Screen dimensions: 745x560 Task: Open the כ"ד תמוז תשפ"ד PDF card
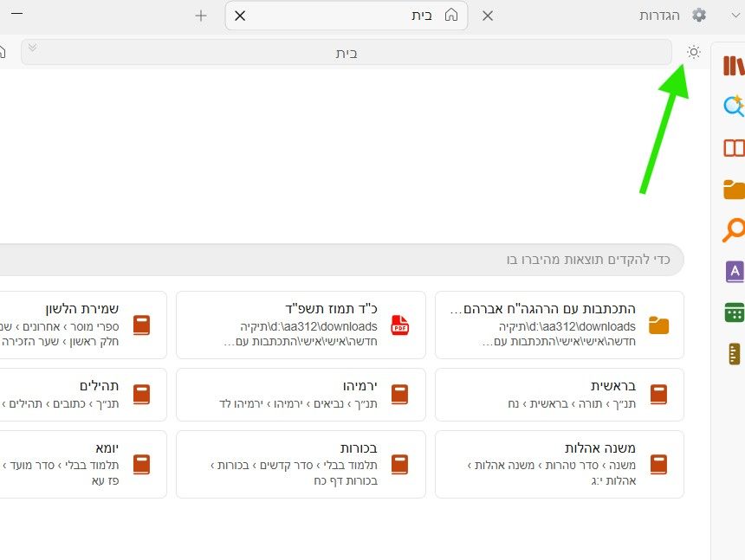coord(301,325)
